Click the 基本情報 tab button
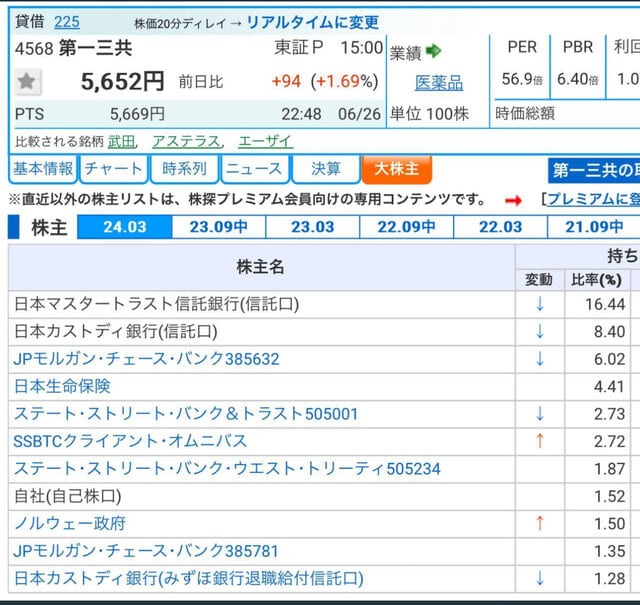This screenshot has width=640, height=605. [x=43, y=169]
